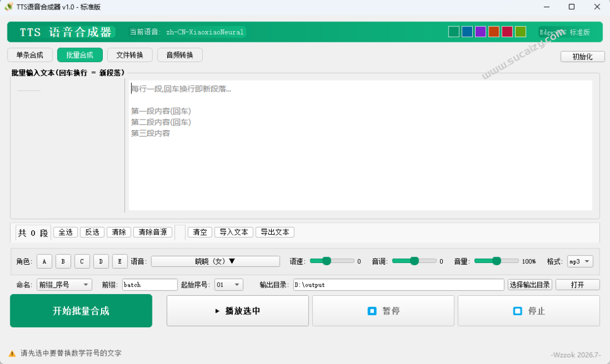610x364 pixels.
Task: Open the 晓晓 (女) voice dropdown
Action: [x=216, y=261]
